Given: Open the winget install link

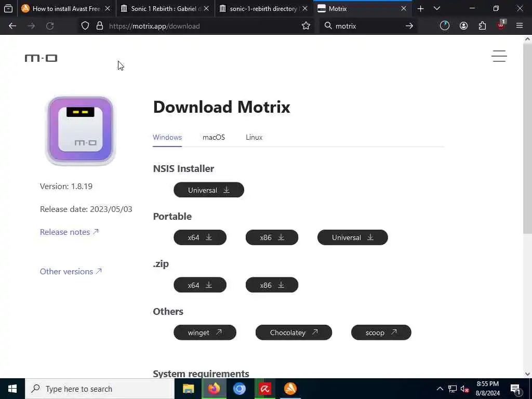Looking at the screenshot, I should point(205,332).
